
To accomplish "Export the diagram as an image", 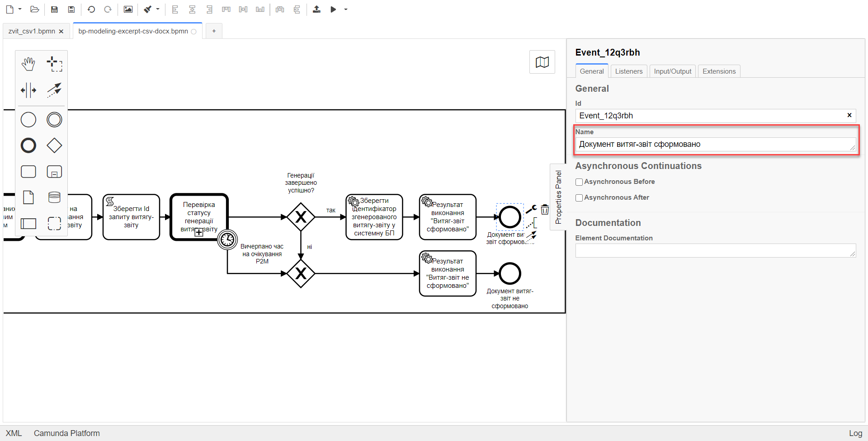I will (128, 9).
